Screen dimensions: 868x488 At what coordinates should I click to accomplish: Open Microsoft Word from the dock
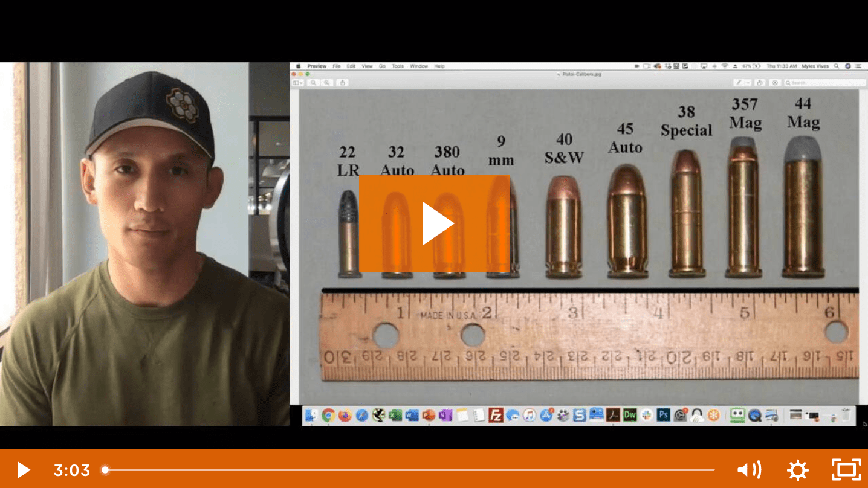pos(412,416)
